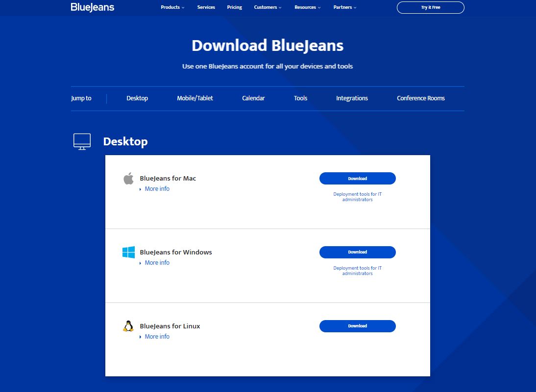Open the Pricing page
Image resolution: width=536 pixels, height=392 pixels.
point(235,7)
